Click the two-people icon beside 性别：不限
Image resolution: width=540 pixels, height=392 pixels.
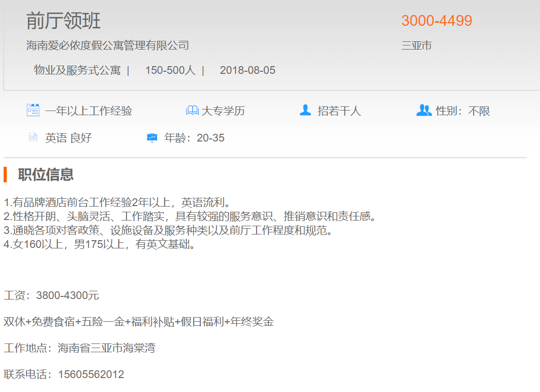click(x=424, y=110)
